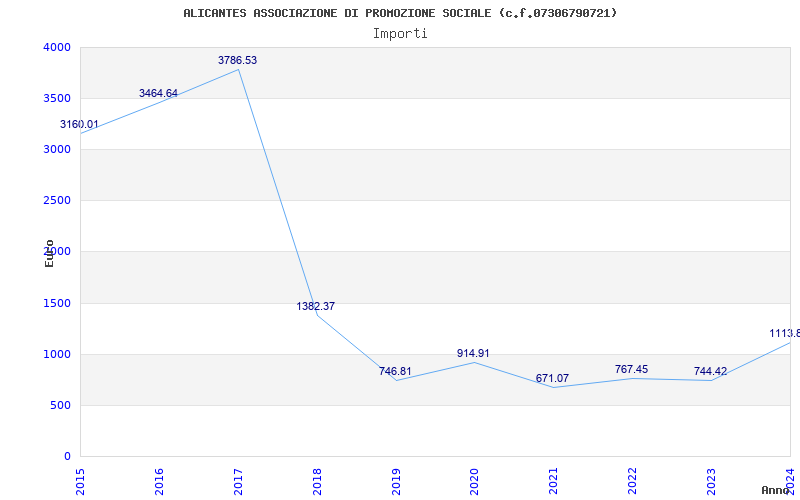
Task: Click the Euro y-axis title
Action: pyautogui.click(x=49, y=253)
